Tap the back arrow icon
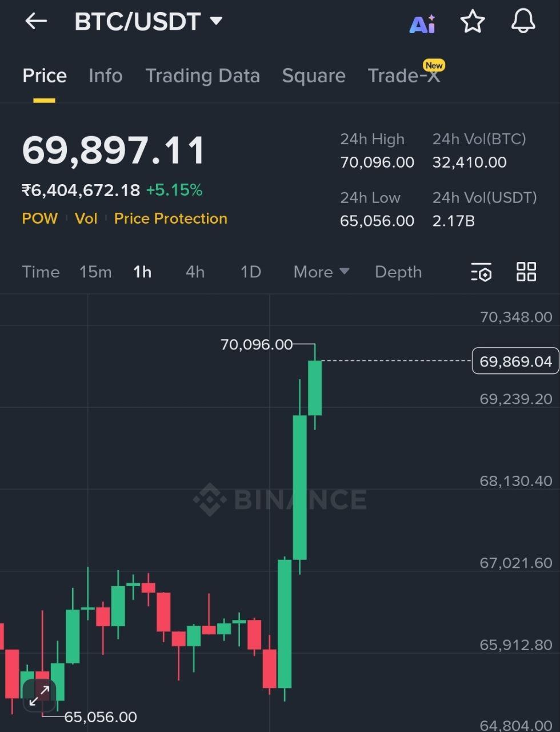Screen dimensions: 560x732 (x=36, y=22)
